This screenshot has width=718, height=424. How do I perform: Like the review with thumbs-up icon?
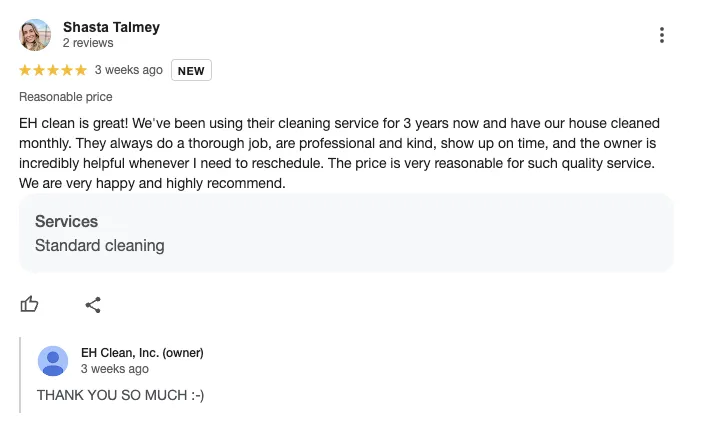(x=29, y=304)
